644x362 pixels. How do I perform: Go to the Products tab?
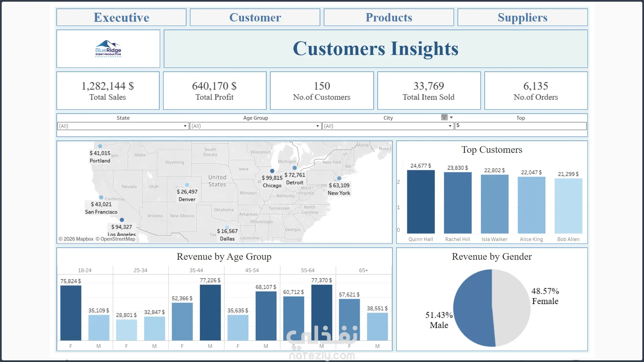389,17
